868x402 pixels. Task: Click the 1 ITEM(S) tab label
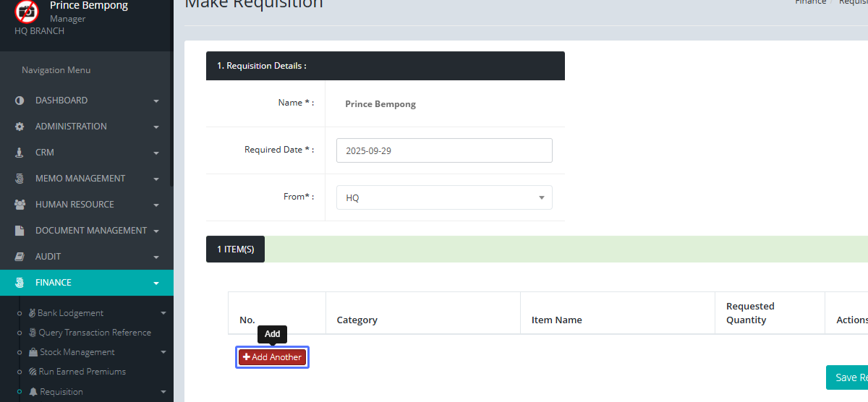pos(235,249)
